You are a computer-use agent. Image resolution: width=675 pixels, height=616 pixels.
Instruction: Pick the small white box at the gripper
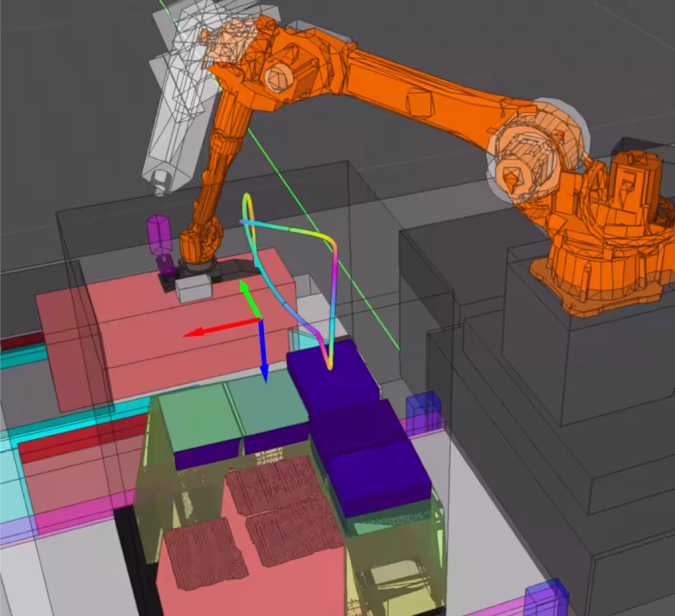pos(194,288)
